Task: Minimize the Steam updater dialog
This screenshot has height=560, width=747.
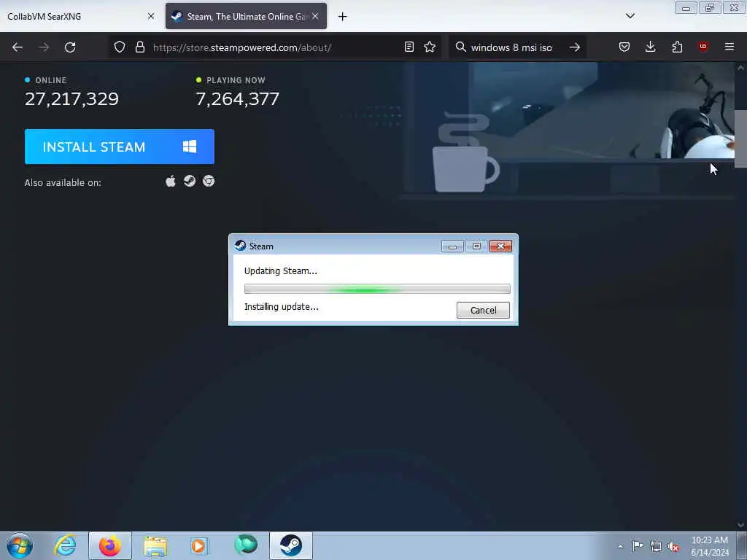Action: (452, 246)
